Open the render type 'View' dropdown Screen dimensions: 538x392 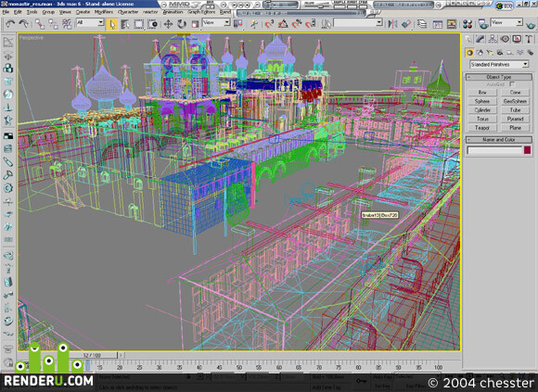point(506,22)
